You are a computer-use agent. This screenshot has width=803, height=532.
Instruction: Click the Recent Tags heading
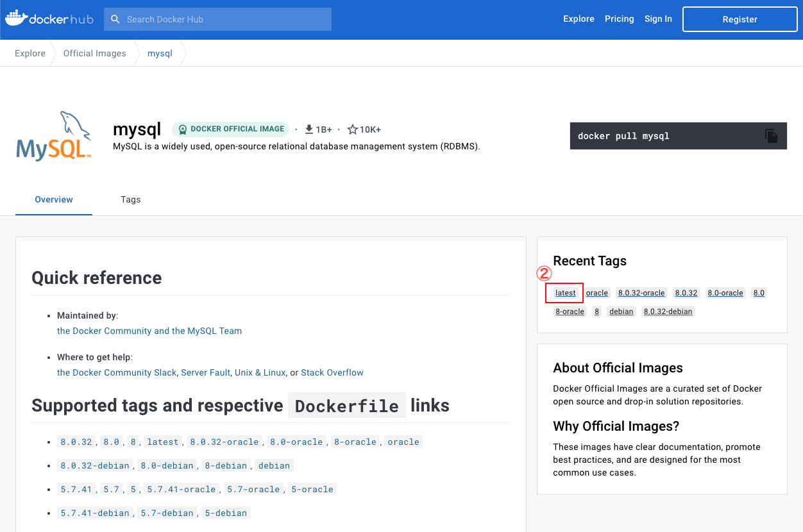pos(589,261)
